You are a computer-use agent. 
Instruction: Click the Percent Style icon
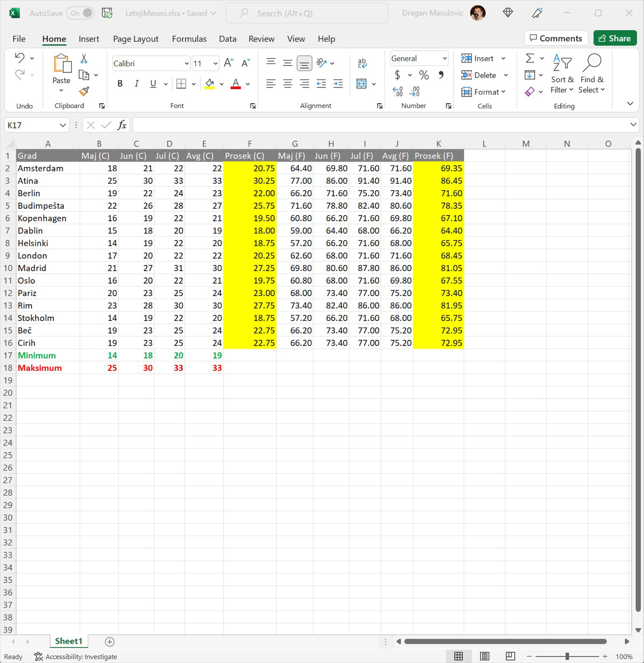point(424,75)
